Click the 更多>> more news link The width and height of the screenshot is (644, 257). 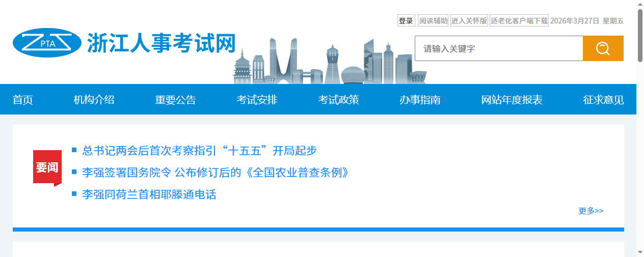coord(591,211)
